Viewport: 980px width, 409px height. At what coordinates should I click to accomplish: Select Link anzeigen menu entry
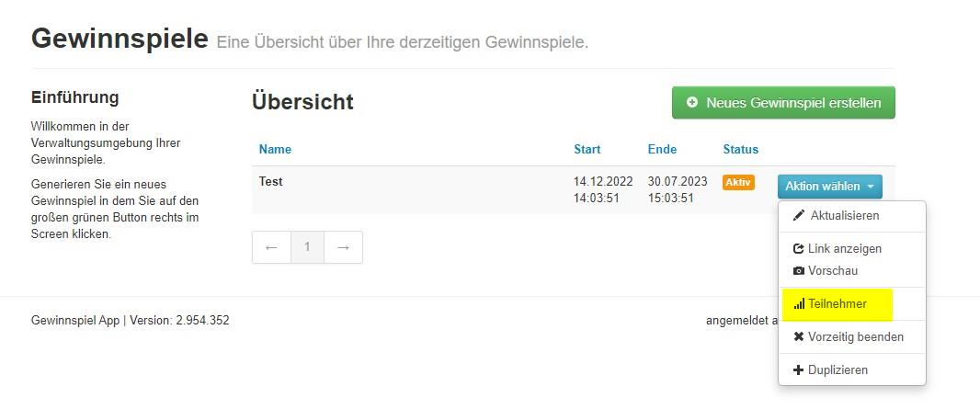[x=845, y=249]
